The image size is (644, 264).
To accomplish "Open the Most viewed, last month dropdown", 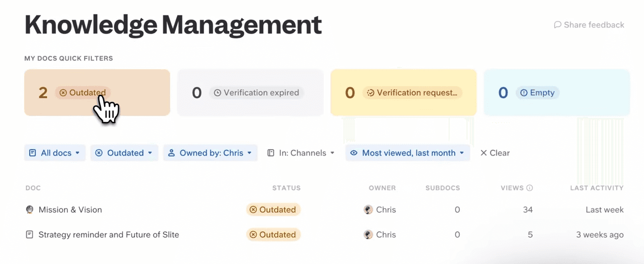I will coord(408,153).
